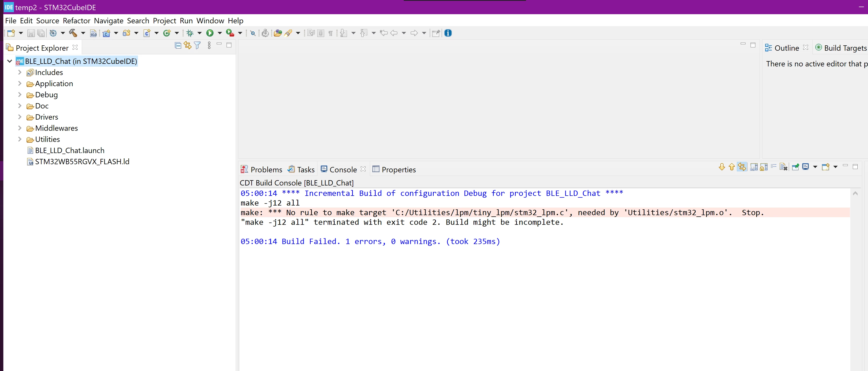Viewport: 868px width, 371px height.
Task: Switch to the Tasks tab
Action: [301, 170]
